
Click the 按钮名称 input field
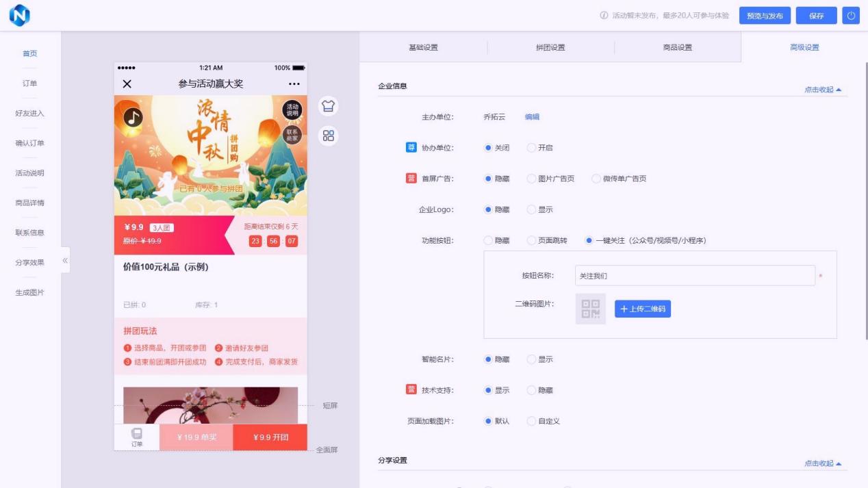[694, 275]
